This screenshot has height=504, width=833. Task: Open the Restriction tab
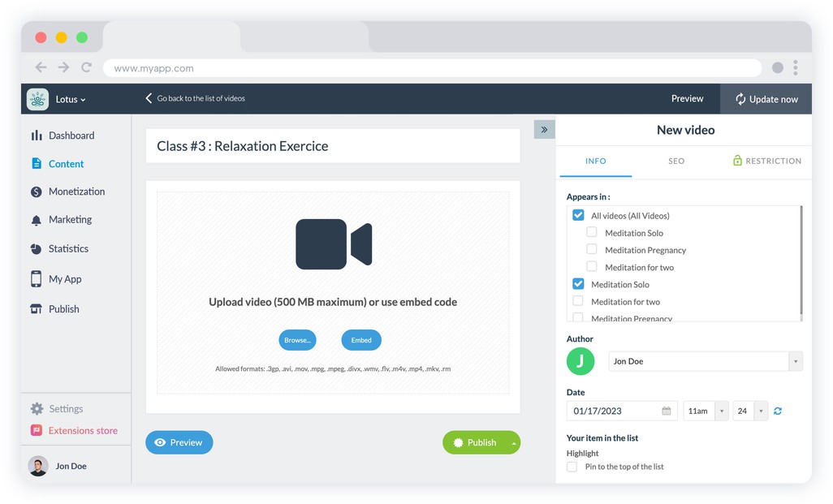[766, 161]
